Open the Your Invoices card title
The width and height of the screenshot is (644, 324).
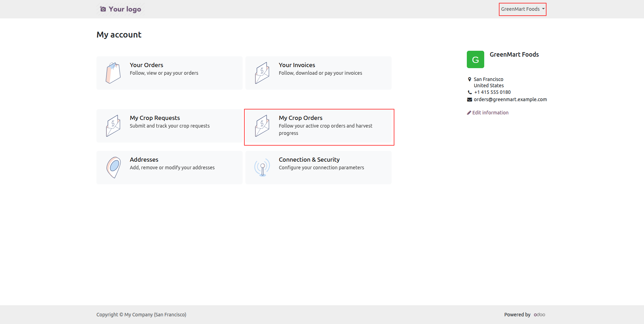297,65
